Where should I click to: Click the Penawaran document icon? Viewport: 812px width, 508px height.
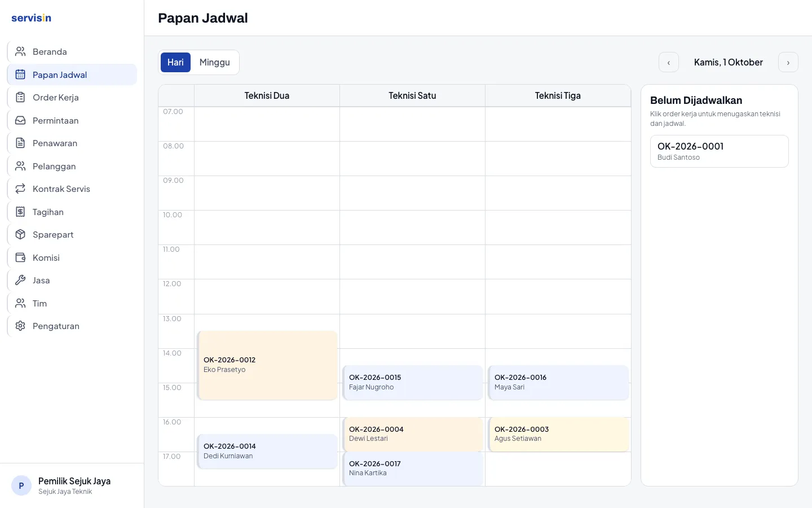pyautogui.click(x=20, y=143)
